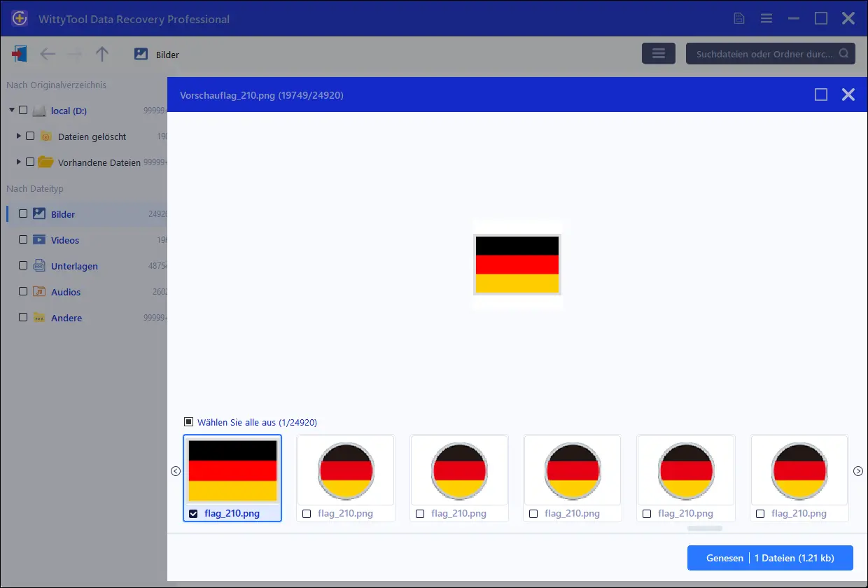This screenshot has width=868, height=588.
Task: Close the flag_210.png preview dialog
Action: point(848,94)
